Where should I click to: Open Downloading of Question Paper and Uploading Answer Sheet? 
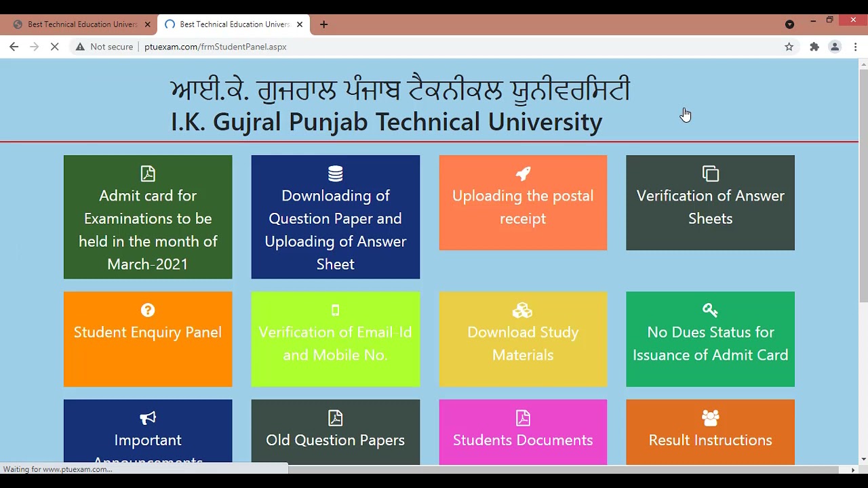coord(336,217)
